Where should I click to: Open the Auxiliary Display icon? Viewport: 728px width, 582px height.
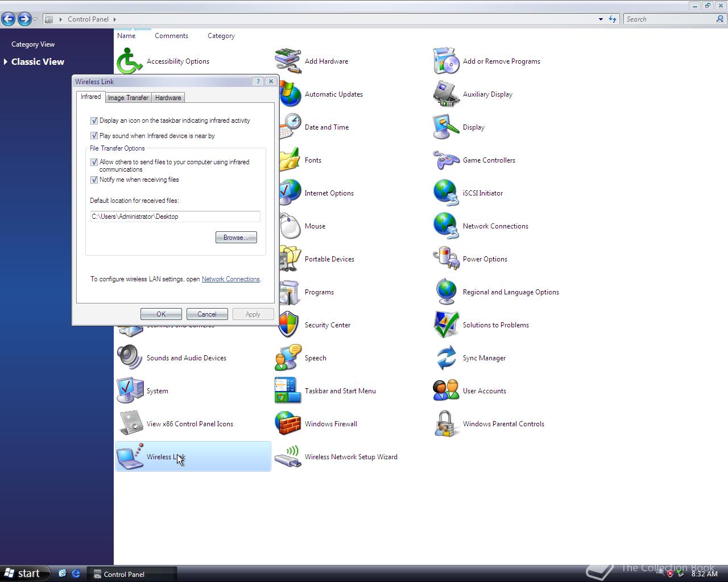(x=446, y=94)
